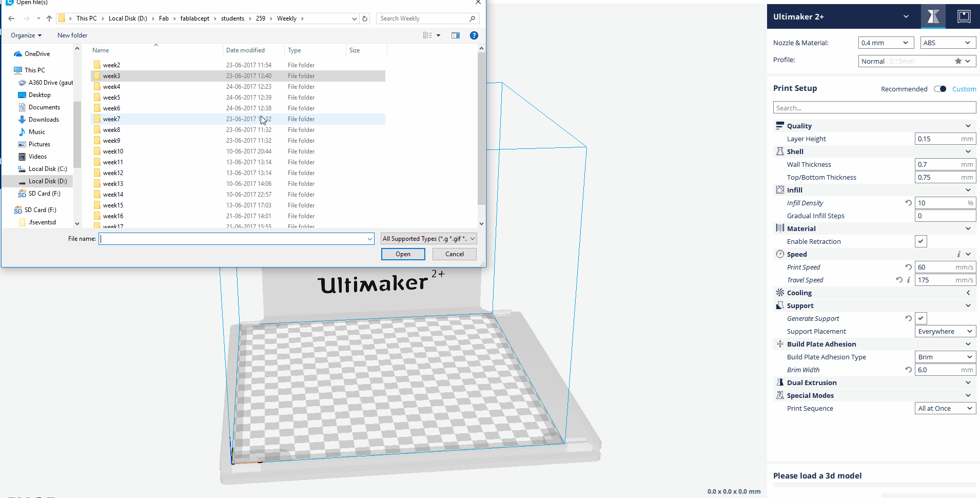Screen dimensions: 980x498
Task: Collapse the Shell settings section
Action: pyautogui.click(x=874, y=151)
